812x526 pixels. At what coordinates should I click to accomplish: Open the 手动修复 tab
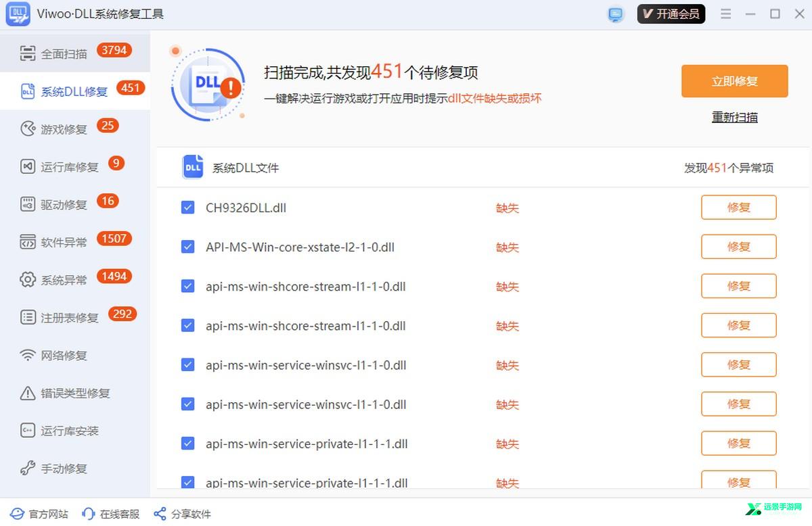(x=74, y=468)
